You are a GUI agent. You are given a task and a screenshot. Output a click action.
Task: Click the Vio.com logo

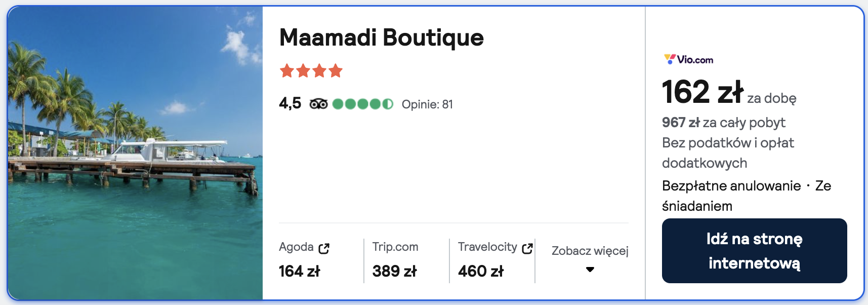688,59
